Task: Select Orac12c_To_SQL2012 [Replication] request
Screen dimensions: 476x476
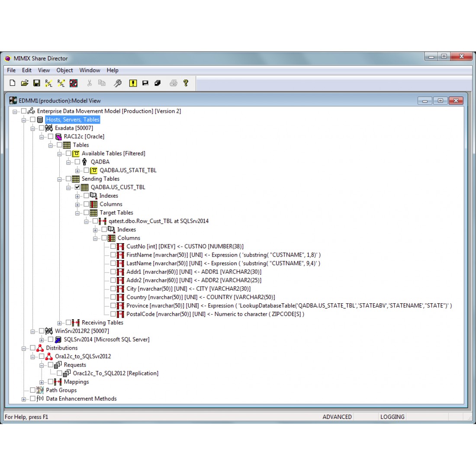Action: pyautogui.click(x=115, y=373)
